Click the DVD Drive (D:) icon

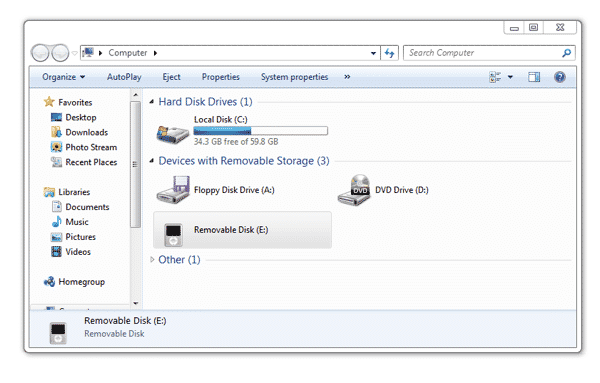(x=354, y=190)
